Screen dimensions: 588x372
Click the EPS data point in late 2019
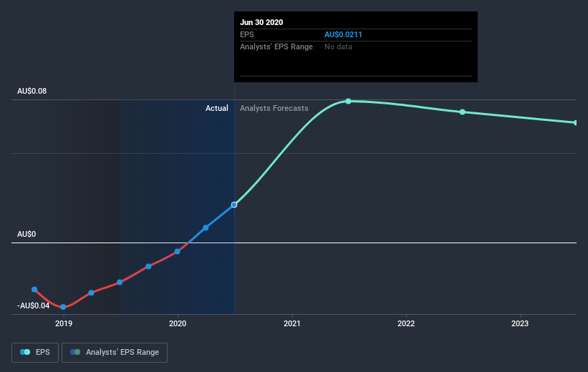[x=148, y=266]
